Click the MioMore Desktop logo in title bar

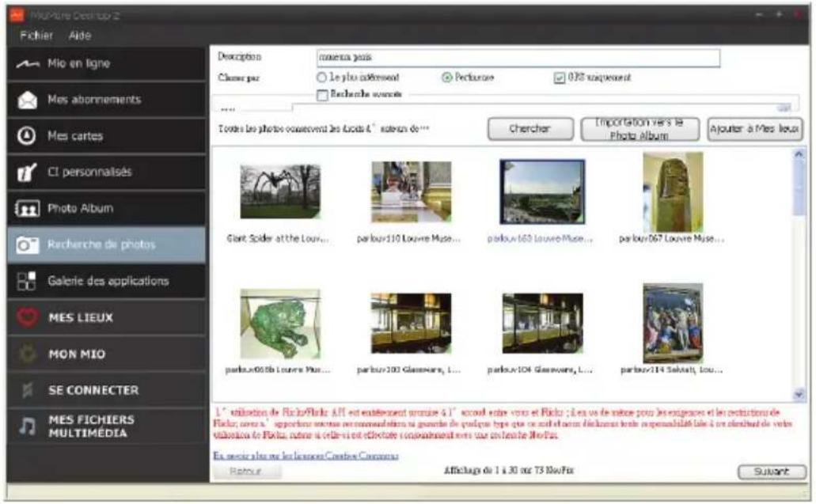[x=17, y=15]
